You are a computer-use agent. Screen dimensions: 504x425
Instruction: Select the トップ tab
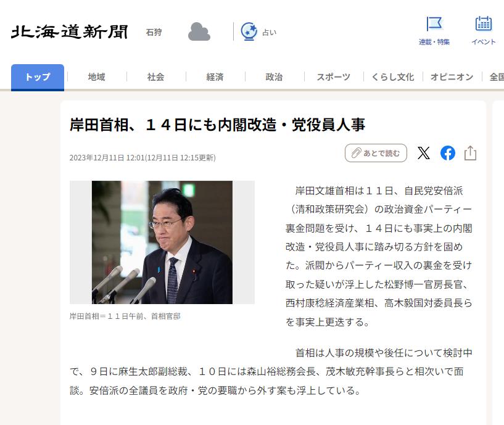[x=38, y=77]
